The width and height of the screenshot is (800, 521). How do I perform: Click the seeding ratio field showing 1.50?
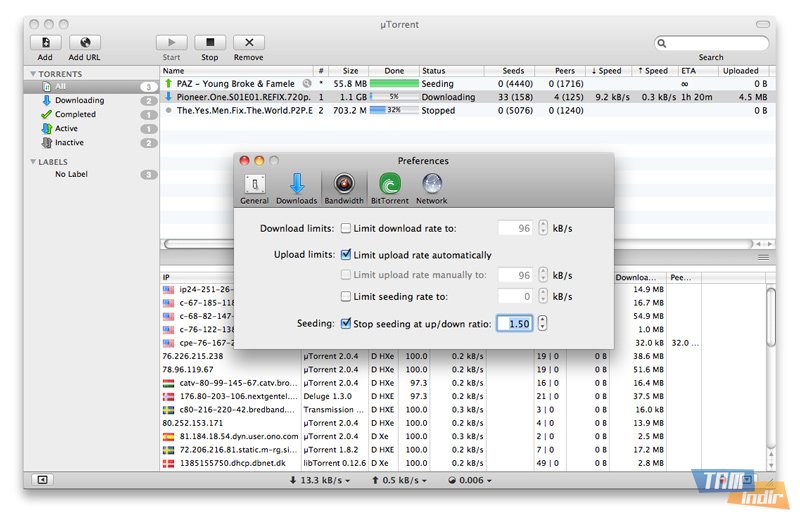coord(515,324)
